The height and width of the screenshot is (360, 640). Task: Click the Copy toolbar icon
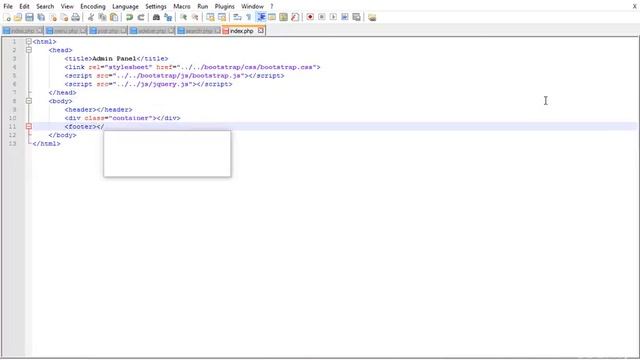[102, 17]
